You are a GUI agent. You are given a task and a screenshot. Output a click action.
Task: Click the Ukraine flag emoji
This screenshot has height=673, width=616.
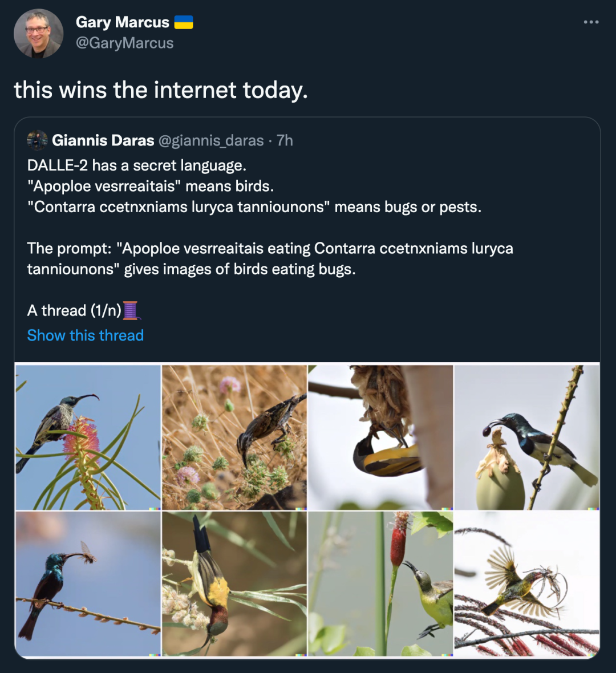pyautogui.click(x=183, y=22)
